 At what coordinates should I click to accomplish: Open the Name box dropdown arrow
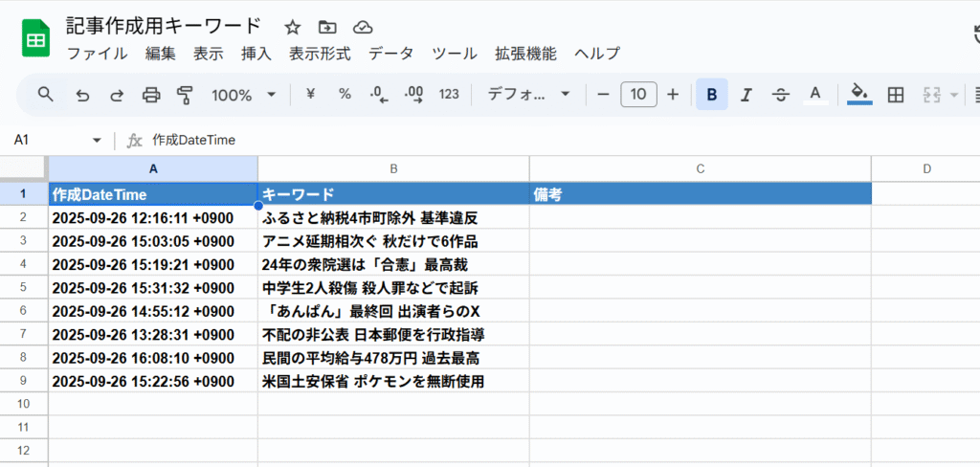tap(97, 141)
